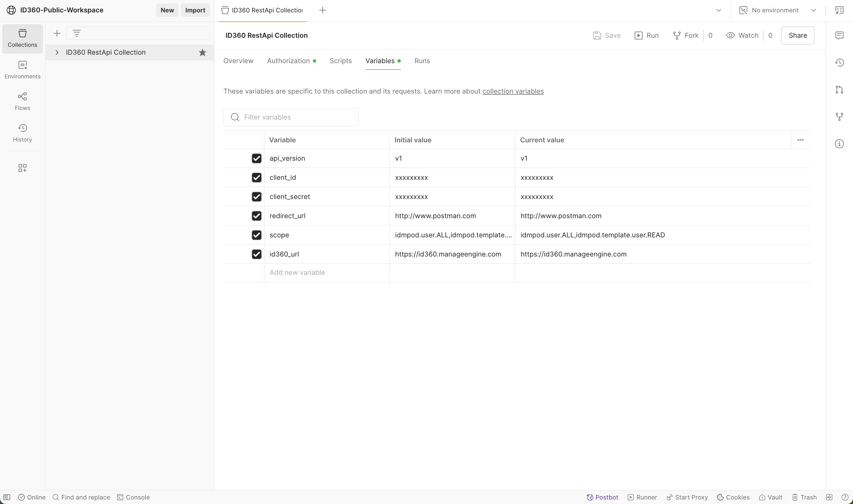Unstar the ID360 RestApi Collection star icon

[203, 53]
